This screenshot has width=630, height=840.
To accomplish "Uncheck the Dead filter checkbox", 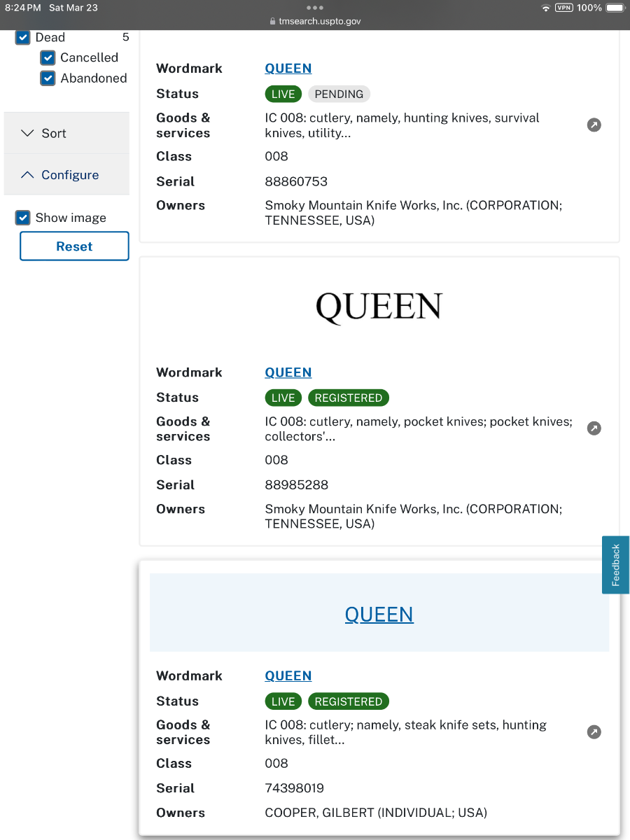I will pos(23,38).
